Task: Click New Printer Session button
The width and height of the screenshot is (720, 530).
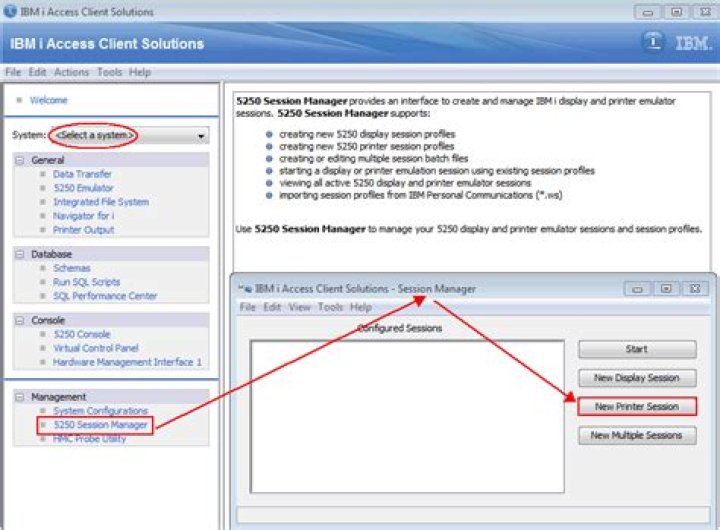Action: click(x=637, y=406)
